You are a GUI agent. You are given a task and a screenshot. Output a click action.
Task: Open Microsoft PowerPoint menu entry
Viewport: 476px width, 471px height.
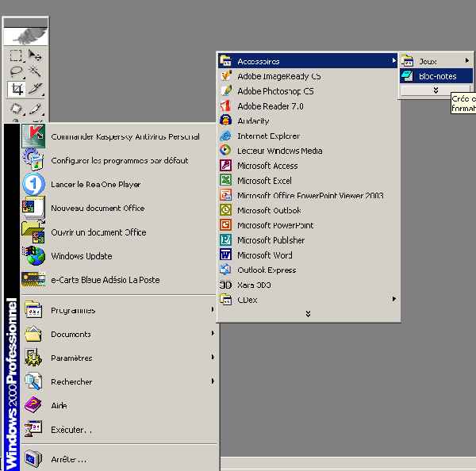coord(308,225)
